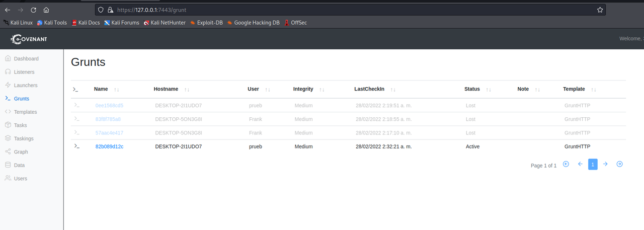Click hostname DESKTOP-2I1UDO7 in active row
644x230 pixels.
(179, 146)
